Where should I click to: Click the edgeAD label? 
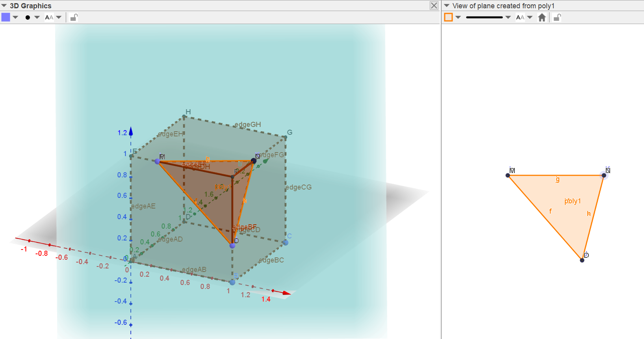[170, 239]
